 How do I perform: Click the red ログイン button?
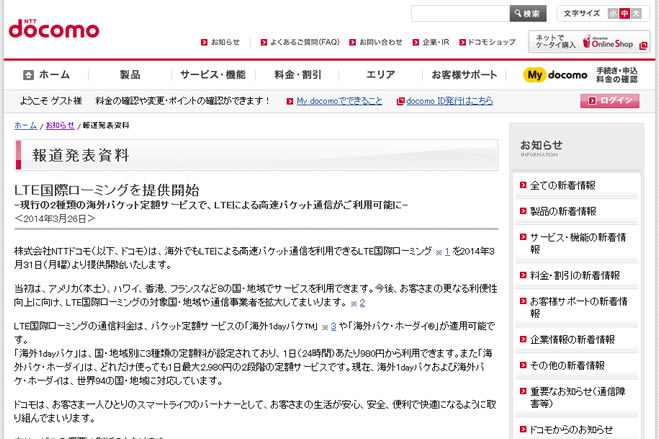click(610, 101)
